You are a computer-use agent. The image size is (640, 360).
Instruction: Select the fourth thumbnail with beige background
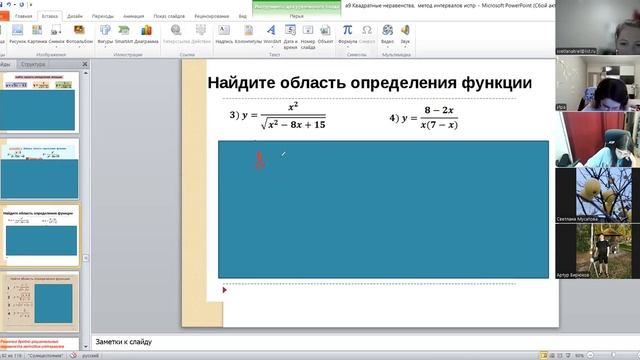(x=40, y=302)
